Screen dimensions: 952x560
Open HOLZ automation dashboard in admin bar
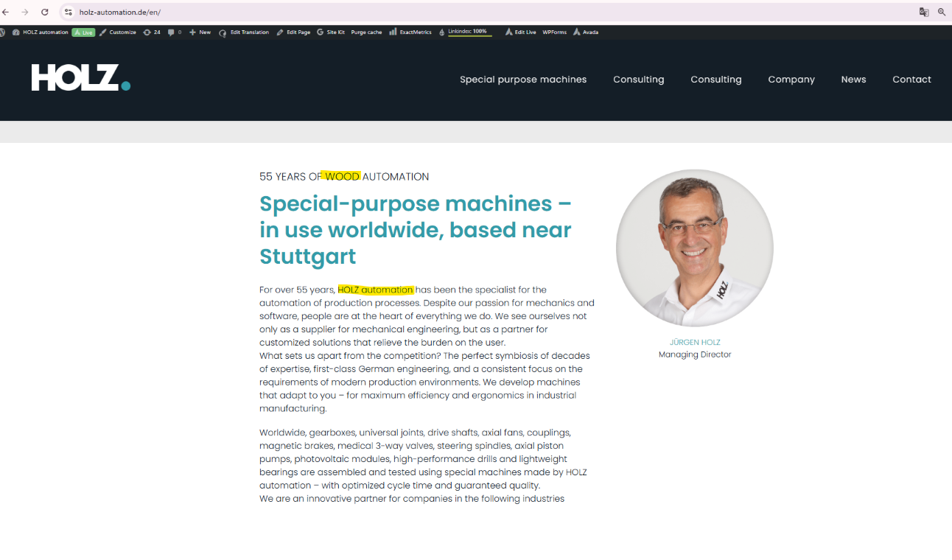tap(41, 32)
